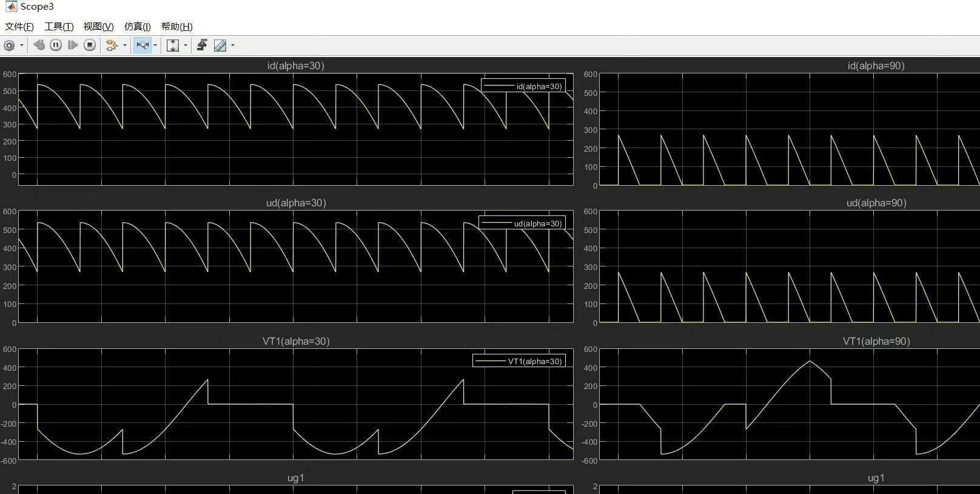This screenshot has height=494, width=980.
Task: Pause the simulation
Action: pyautogui.click(x=56, y=45)
